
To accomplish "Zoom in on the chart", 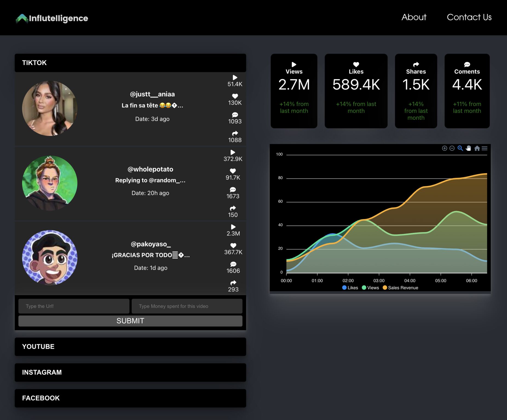I will click(445, 148).
